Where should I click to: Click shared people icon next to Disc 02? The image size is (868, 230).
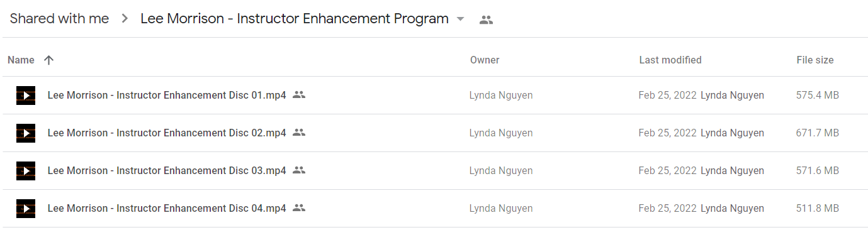pyautogui.click(x=299, y=133)
